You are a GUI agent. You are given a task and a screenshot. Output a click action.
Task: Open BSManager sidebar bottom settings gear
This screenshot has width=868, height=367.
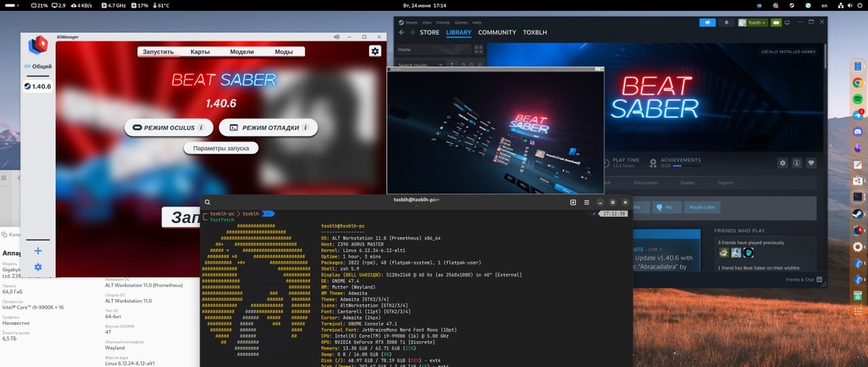38,267
